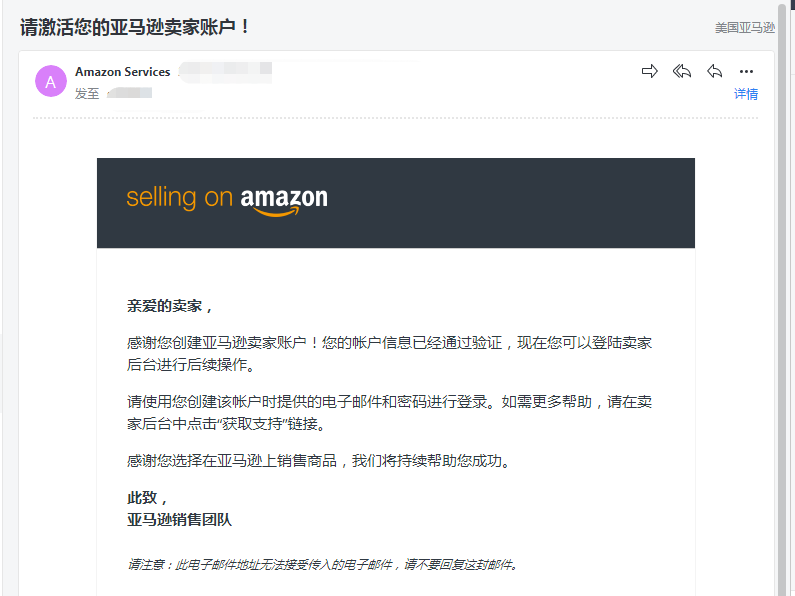This screenshot has height=596, width=795.
Task: Click the email subject 请激活您的亚马逊卖家账户
Action: [135, 27]
